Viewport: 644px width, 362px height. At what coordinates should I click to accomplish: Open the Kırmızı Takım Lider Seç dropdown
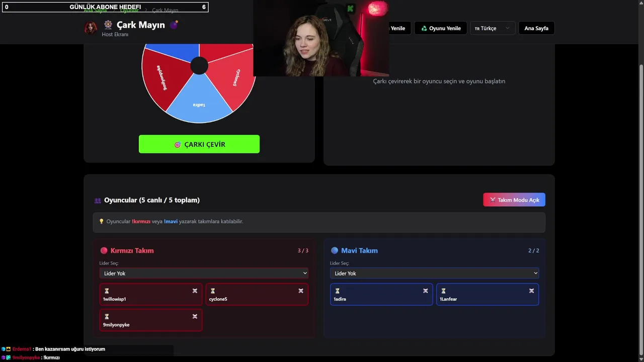coord(204,273)
